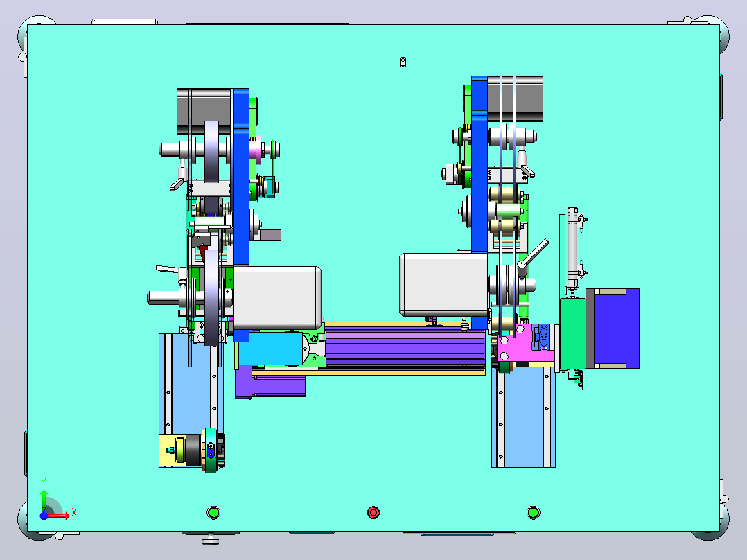The image size is (747, 560).
Task: Select the green motor mounting bracket
Action: coord(572,333)
